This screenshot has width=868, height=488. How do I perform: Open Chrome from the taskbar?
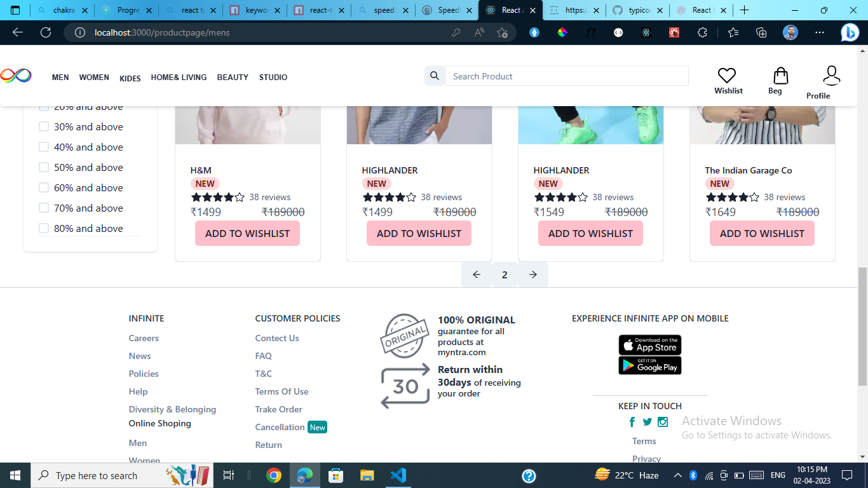coord(274,475)
